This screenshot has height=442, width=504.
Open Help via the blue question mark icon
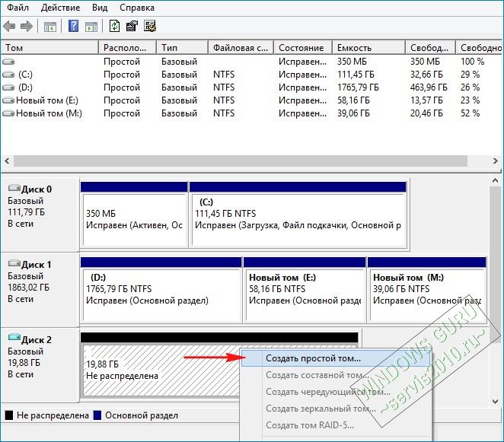tap(74, 26)
